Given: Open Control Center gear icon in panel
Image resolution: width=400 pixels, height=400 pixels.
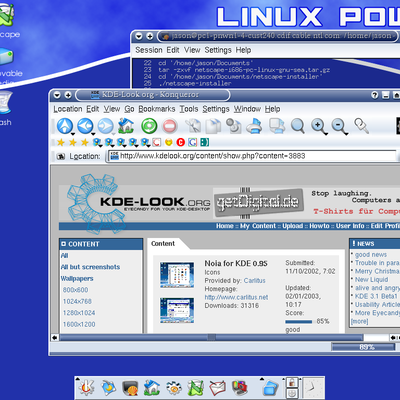Looking at the screenshot, I should pos(173,388).
